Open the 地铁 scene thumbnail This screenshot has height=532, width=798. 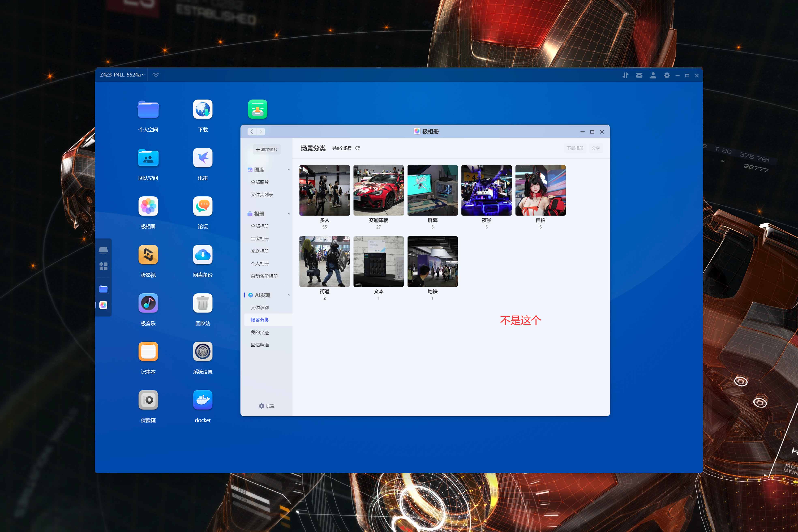pos(432,262)
